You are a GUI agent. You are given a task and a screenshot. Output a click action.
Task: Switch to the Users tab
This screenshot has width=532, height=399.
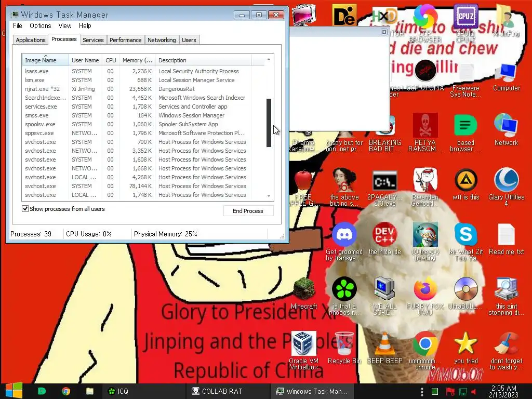(x=189, y=40)
